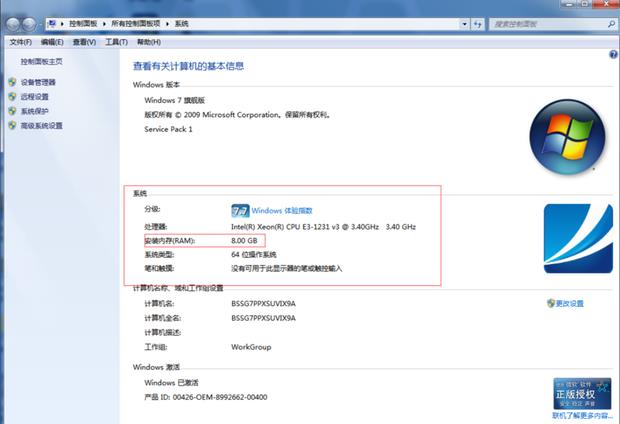This screenshot has width=620, height=424.
Task: Click the shield icon beside 设备管理器
Action: (x=12, y=82)
